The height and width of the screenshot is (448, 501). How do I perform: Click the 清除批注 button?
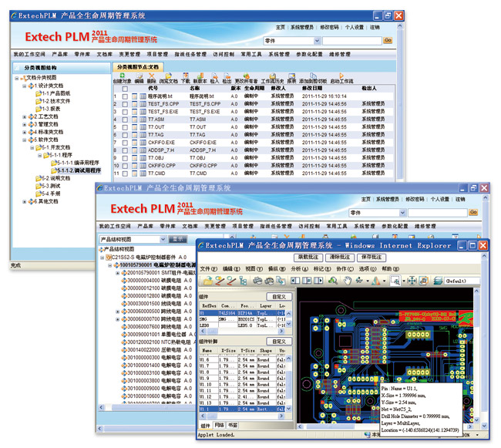(x=339, y=257)
